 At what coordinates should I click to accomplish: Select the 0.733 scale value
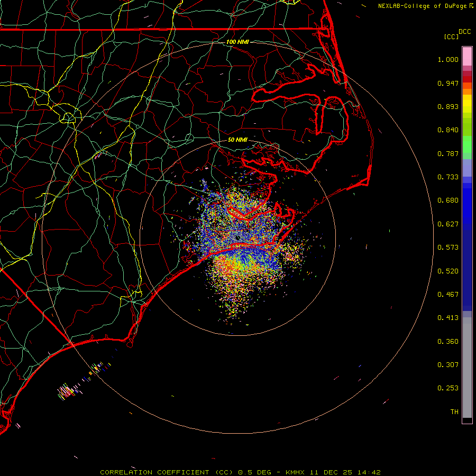448,177
